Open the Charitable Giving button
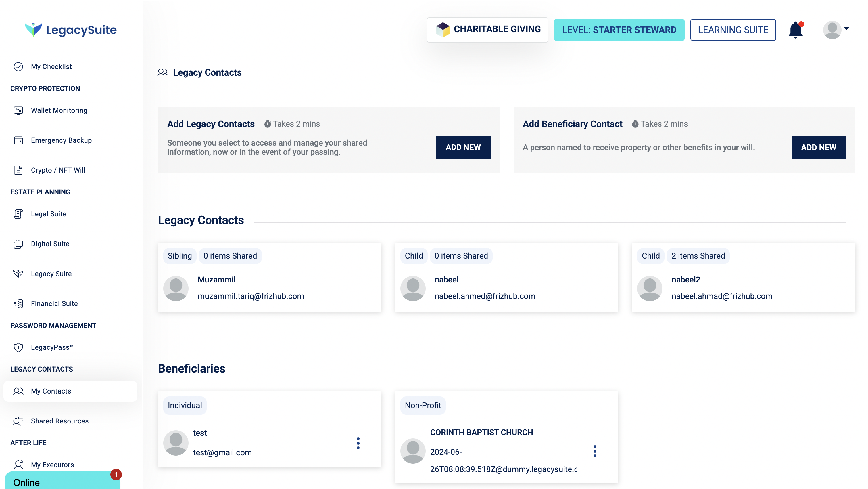Screen dimensions: 868x489 [x=487, y=30]
